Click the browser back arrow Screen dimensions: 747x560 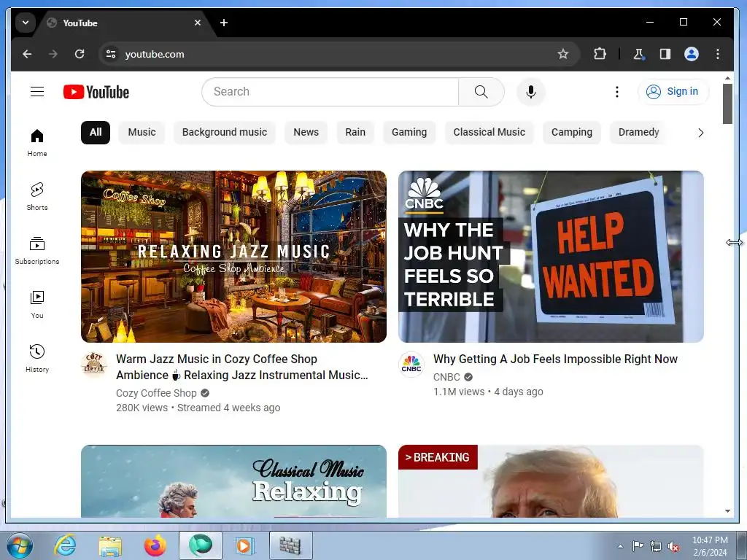click(x=27, y=54)
